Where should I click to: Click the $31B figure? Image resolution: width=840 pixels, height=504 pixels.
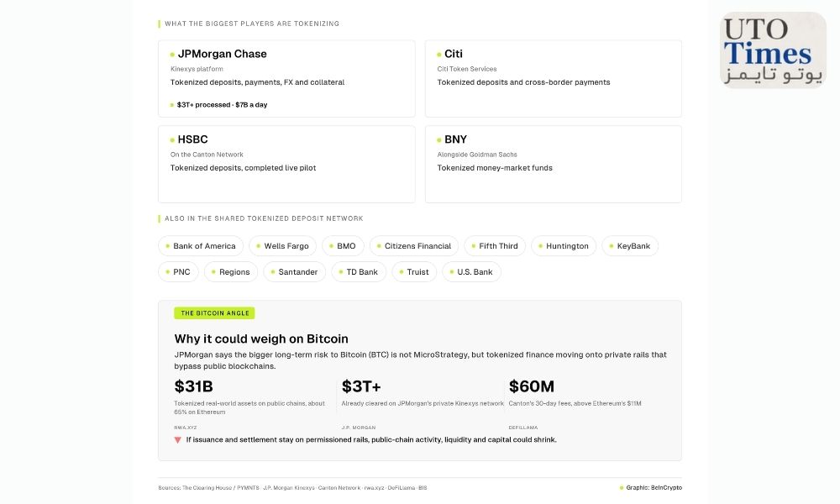click(193, 386)
